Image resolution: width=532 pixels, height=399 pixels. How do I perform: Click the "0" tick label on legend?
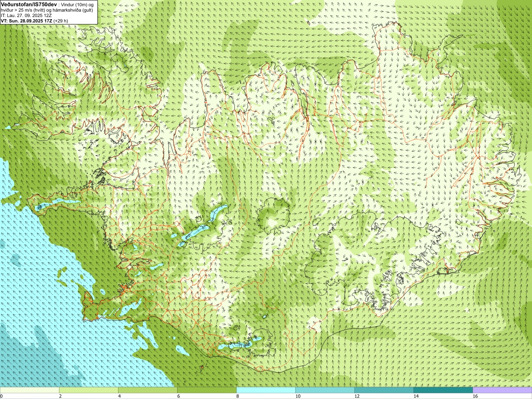2,396
